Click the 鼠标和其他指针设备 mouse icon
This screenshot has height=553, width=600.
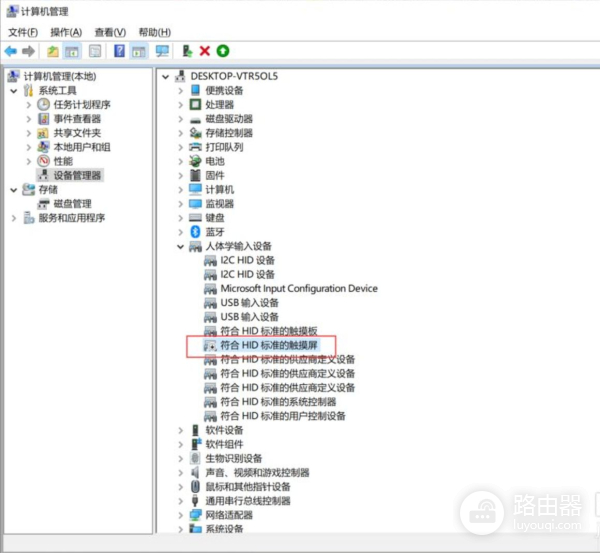195,486
